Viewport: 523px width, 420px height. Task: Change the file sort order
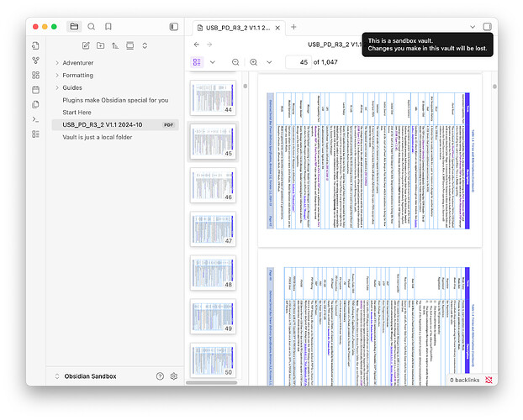(115, 45)
